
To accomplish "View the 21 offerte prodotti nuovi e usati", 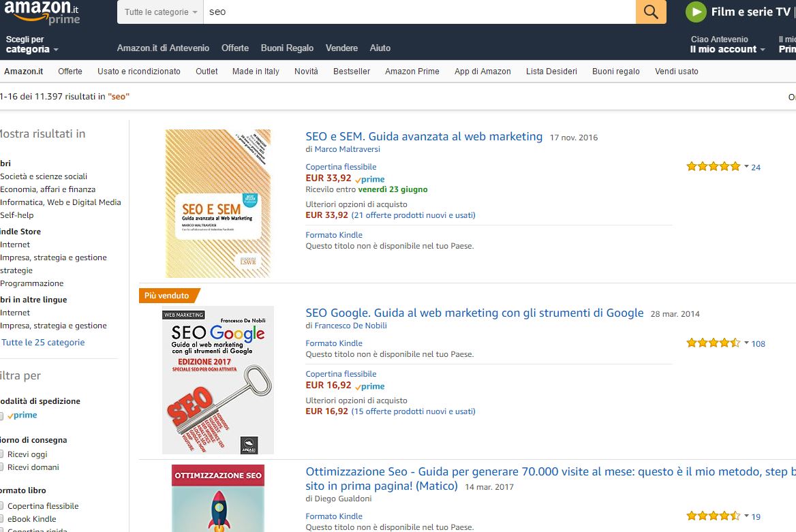I will 413,215.
